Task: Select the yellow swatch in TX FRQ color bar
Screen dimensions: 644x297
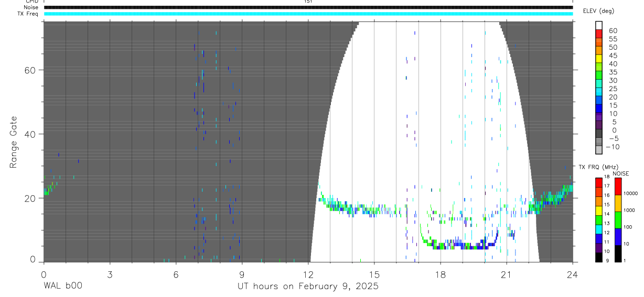Action: pos(598,210)
